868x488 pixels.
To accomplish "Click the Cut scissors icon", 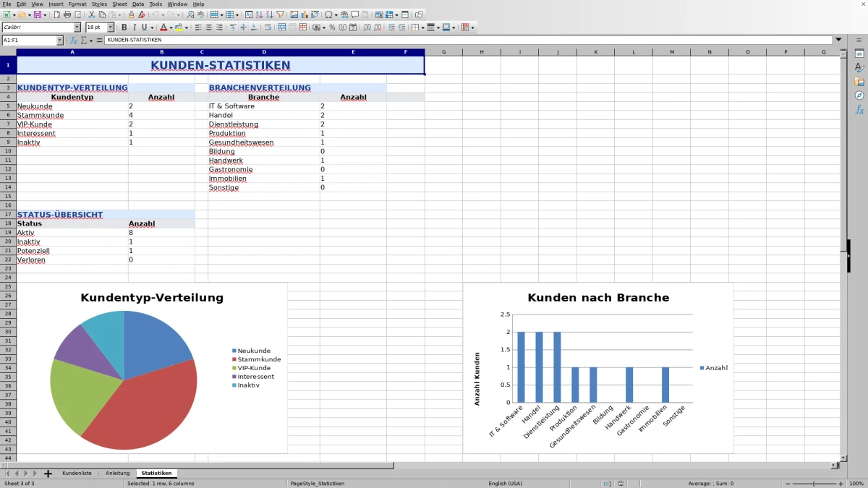I will pos(92,14).
